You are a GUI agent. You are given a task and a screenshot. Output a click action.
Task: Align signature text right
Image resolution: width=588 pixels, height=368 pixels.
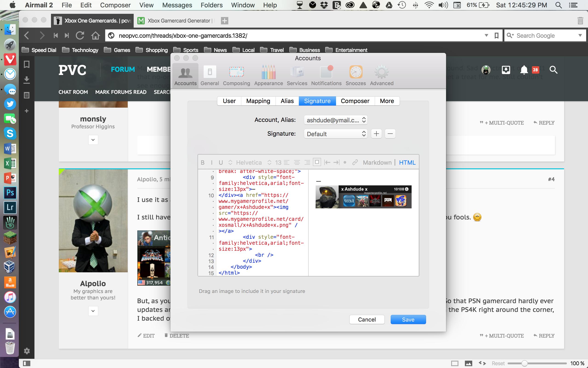307,162
